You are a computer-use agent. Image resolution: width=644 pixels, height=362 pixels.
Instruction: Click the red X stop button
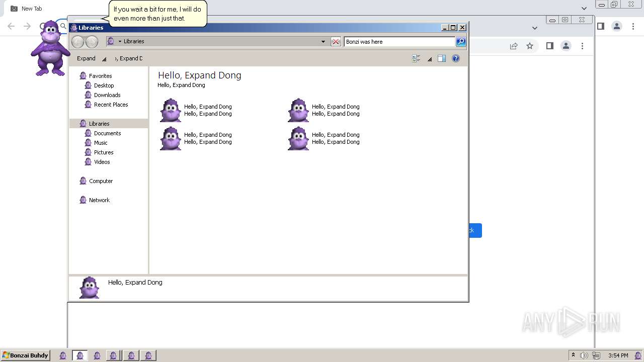336,42
